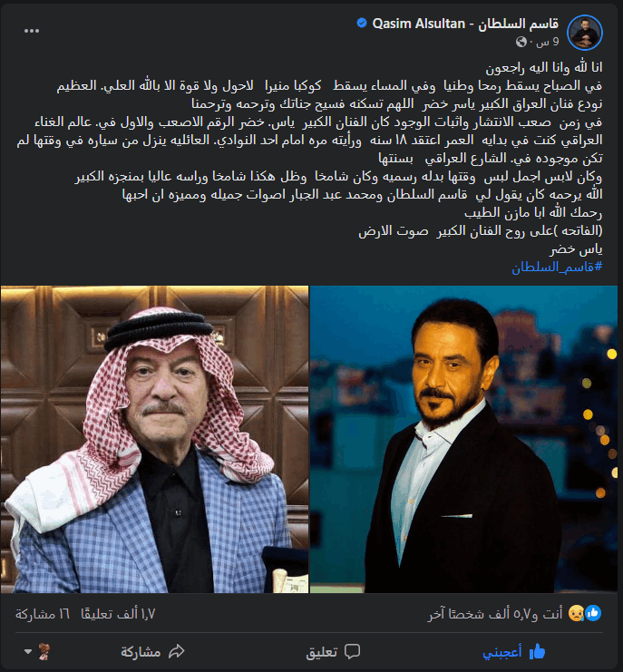The height and width of the screenshot is (672, 623).
Task: Toggle the أعجبني like button
Action: (x=514, y=652)
